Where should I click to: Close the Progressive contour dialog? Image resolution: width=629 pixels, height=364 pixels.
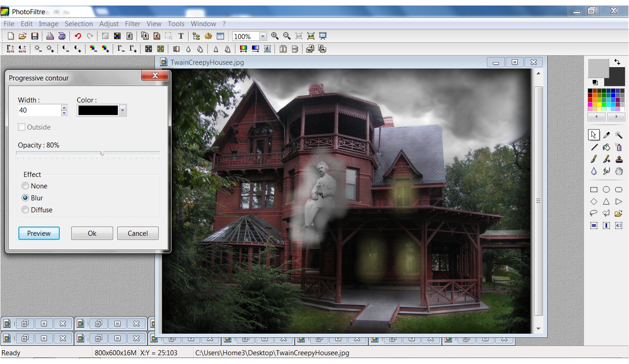pos(155,76)
